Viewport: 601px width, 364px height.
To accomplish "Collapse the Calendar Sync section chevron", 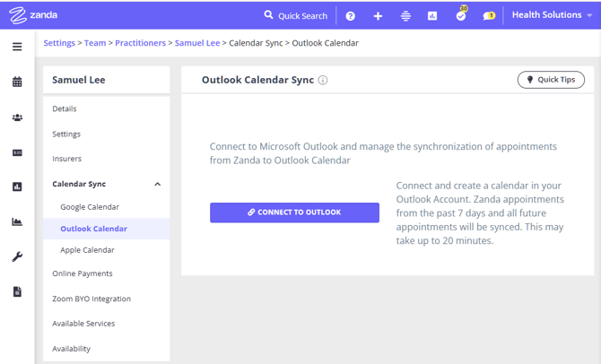I will click(x=158, y=185).
